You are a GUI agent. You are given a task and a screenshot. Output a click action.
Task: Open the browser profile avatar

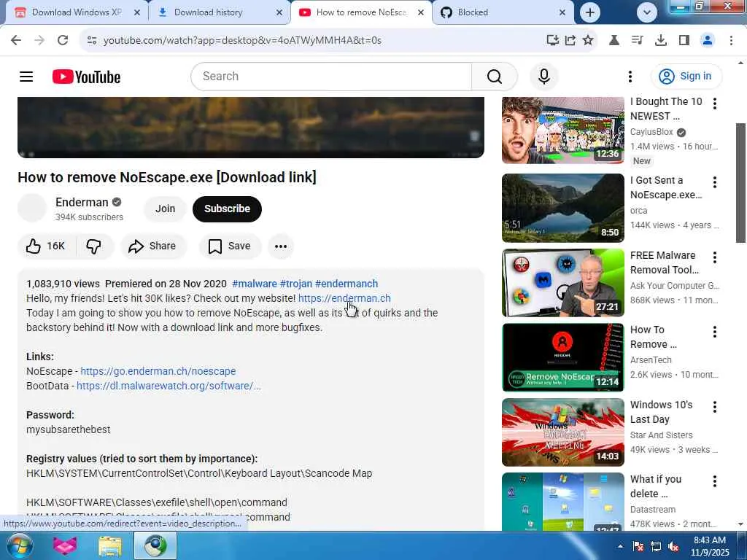(708, 41)
